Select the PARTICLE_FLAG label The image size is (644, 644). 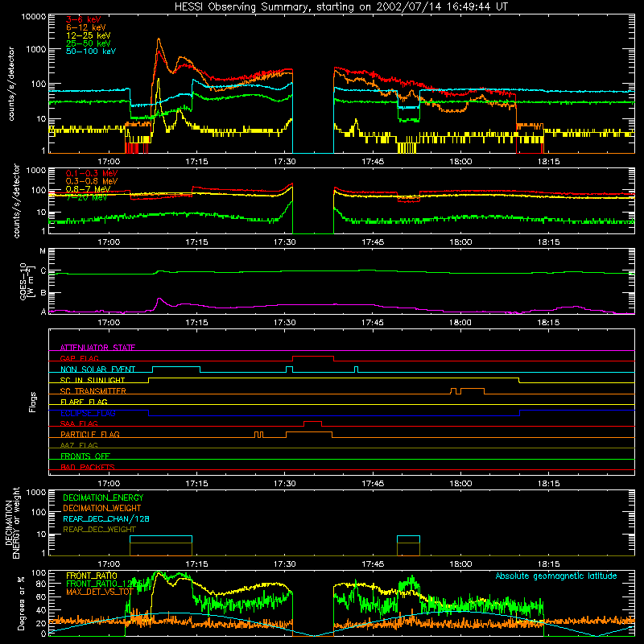click(x=90, y=434)
